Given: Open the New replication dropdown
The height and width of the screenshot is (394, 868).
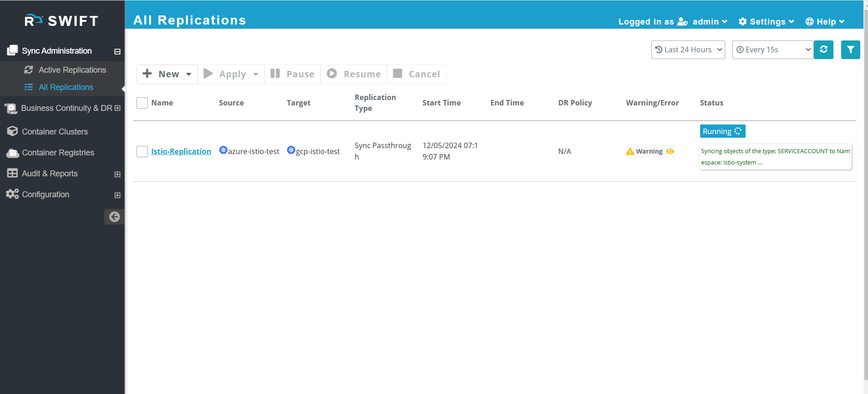Looking at the screenshot, I should [167, 74].
